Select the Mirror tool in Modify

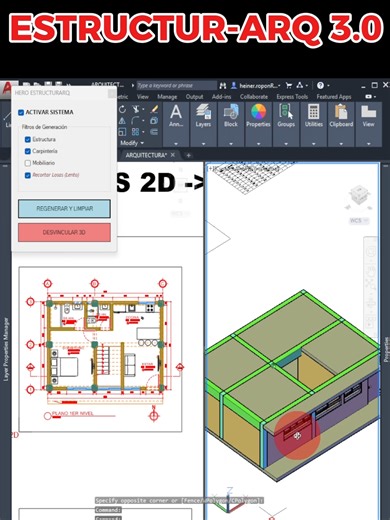122,121
